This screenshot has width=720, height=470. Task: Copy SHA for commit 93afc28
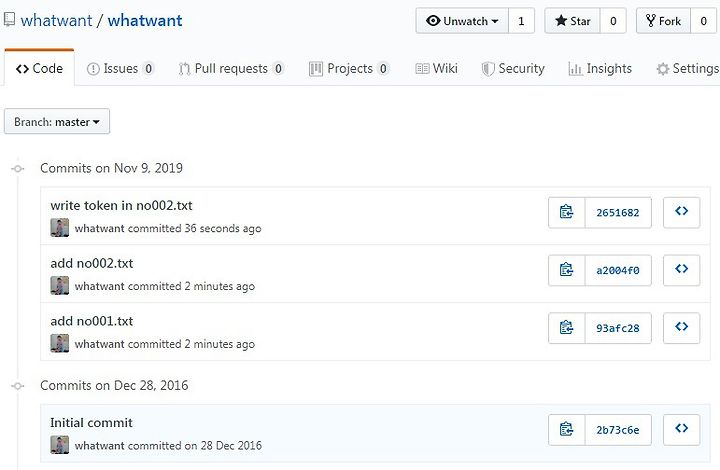(x=567, y=328)
